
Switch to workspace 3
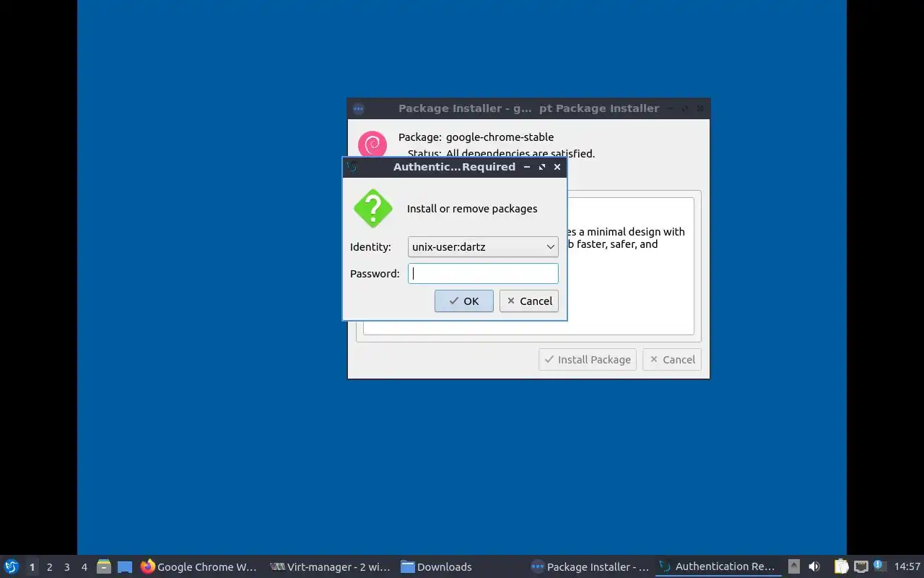pyautogui.click(x=66, y=567)
